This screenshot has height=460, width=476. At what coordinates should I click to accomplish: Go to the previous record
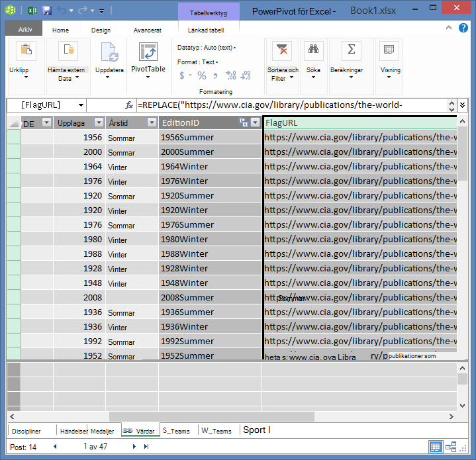55,447
